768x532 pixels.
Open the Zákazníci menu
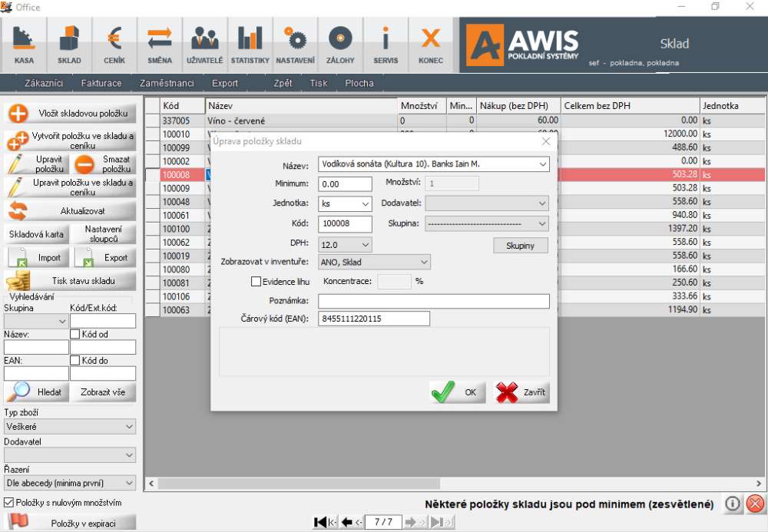click(x=44, y=83)
